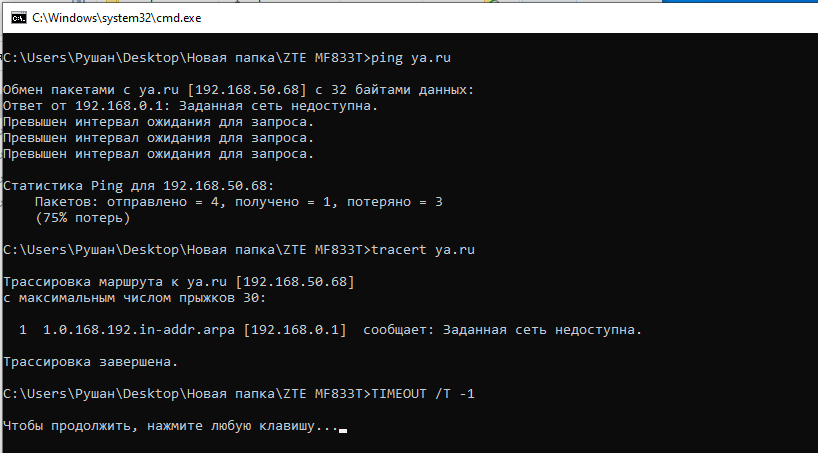Click 'Статистика Ping для 192.168.50.68:' line
This screenshot has width=818, height=453.
pyautogui.click(x=139, y=186)
